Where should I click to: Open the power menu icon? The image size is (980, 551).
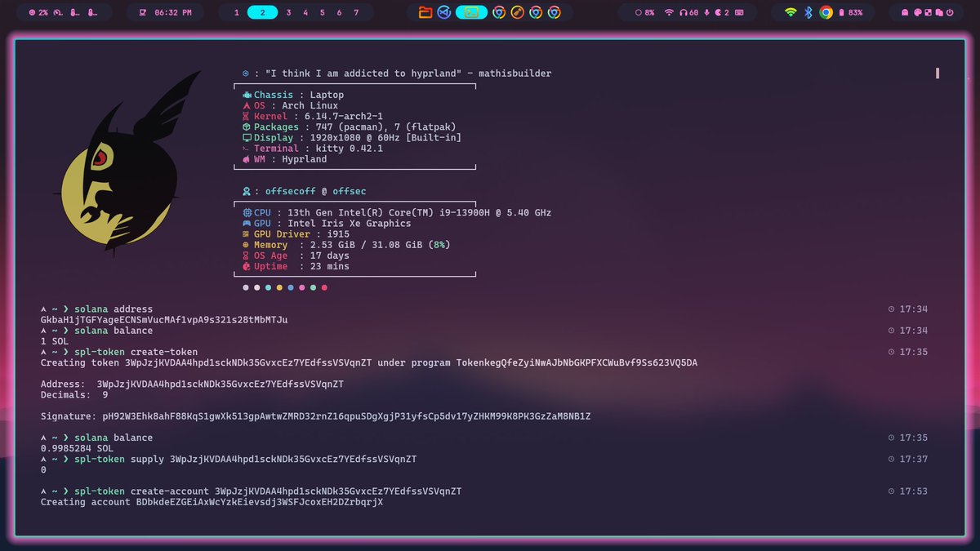click(950, 12)
